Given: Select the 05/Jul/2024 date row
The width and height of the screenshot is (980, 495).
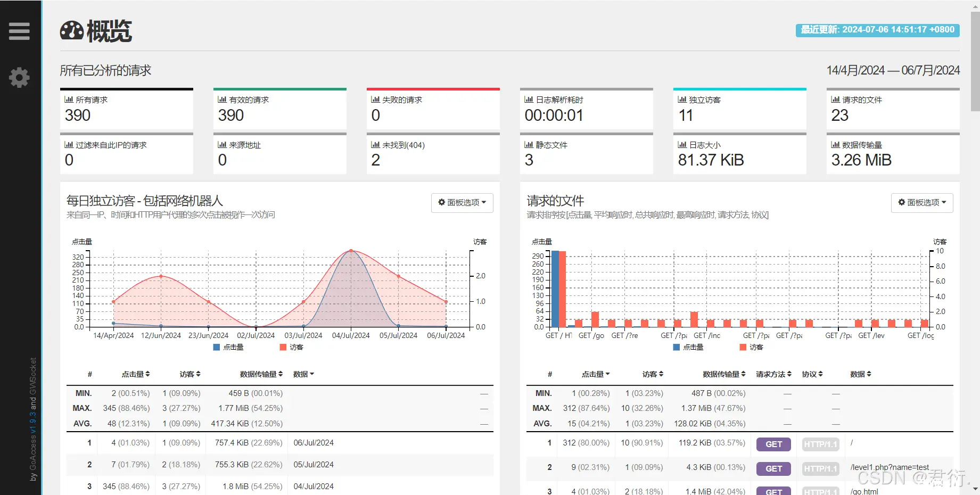Looking at the screenshot, I should (x=279, y=465).
